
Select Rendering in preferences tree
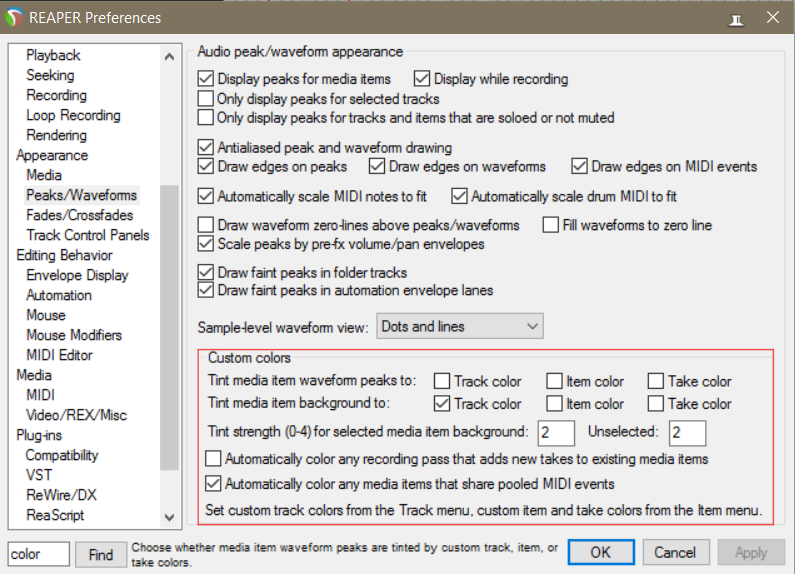(x=56, y=135)
